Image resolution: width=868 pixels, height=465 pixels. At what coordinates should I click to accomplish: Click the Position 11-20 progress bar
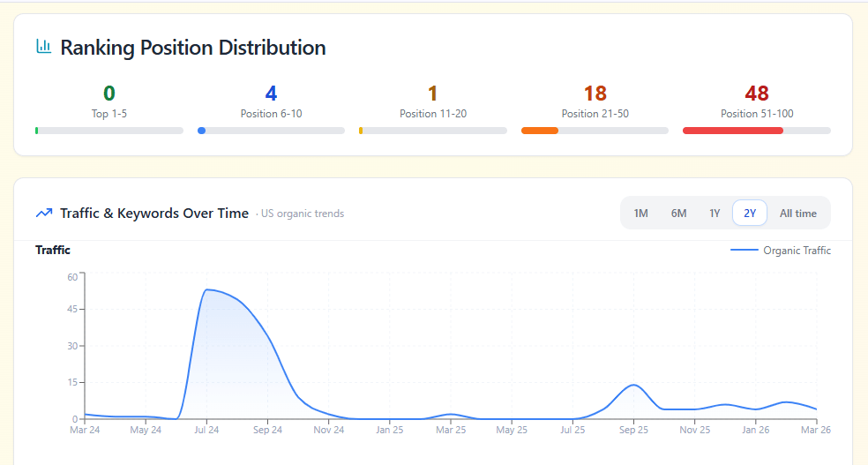tap(433, 131)
